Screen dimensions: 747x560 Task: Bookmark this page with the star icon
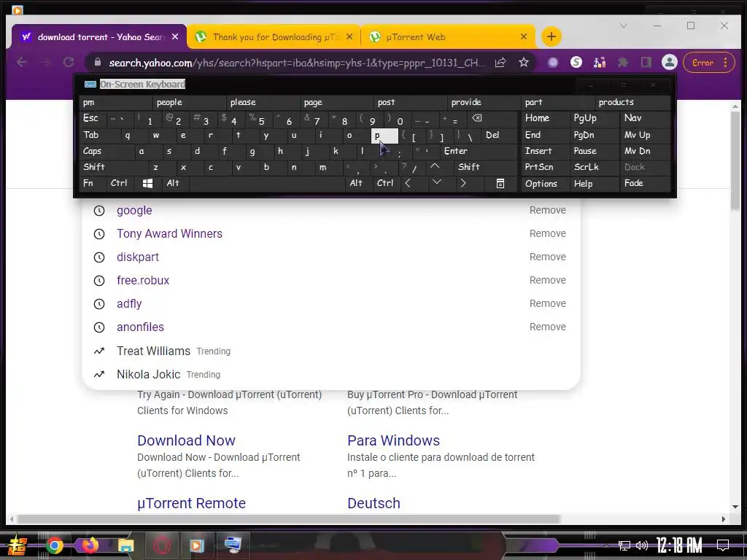point(524,63)
